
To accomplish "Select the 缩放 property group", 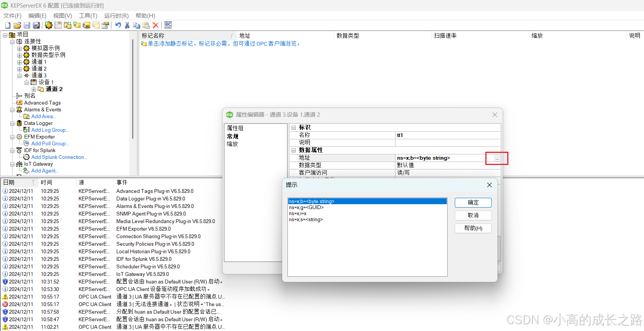I will [x=232, y=144].
